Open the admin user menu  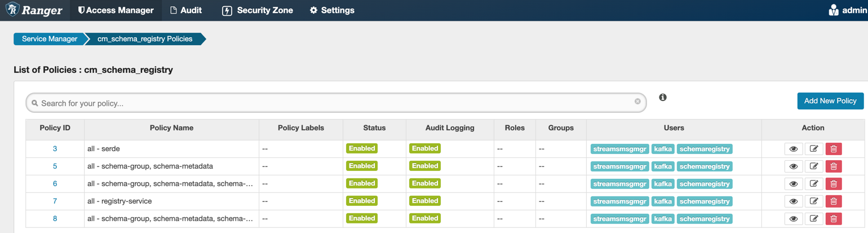847,10
